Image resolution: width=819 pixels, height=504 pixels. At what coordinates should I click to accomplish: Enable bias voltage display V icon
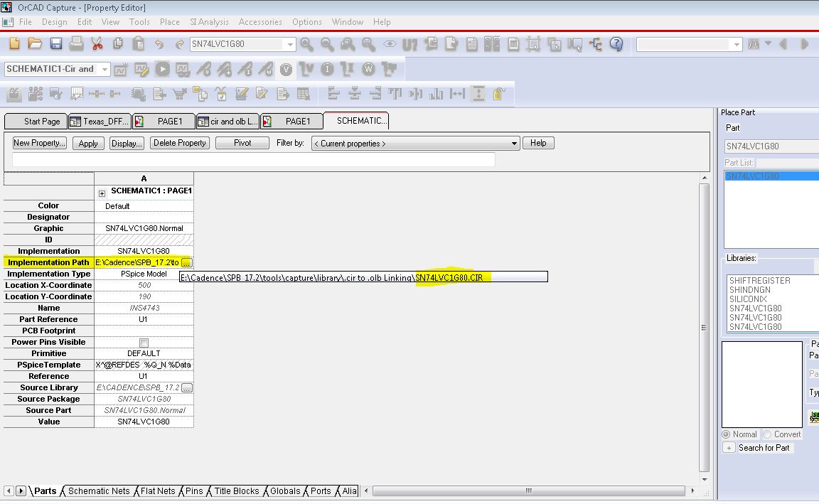pyautogui.click(x=286, y=70)
